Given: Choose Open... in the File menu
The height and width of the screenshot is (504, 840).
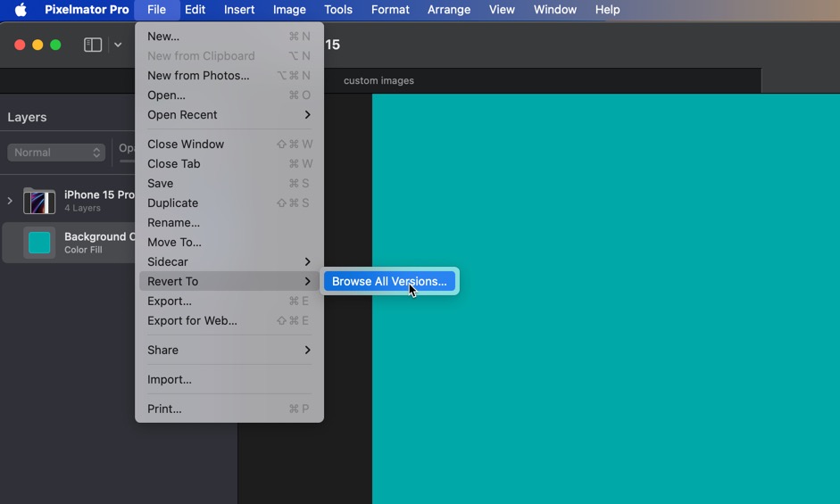Looking at the screenshot, I should (229, 95).
